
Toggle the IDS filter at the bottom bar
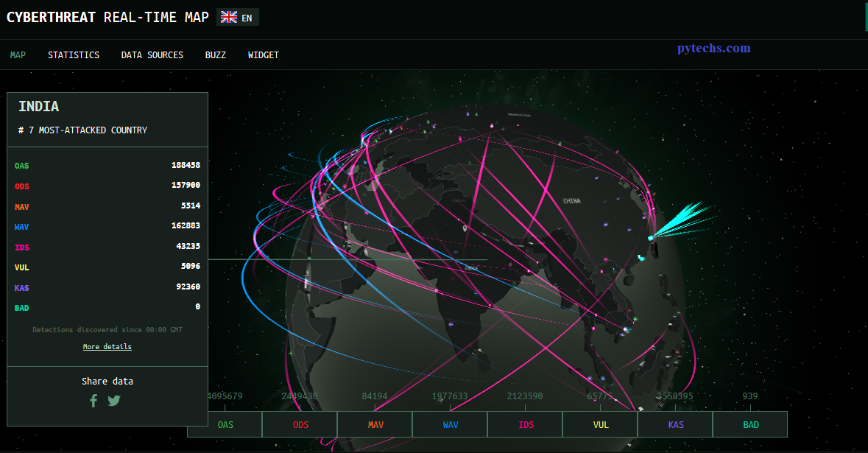526,425
